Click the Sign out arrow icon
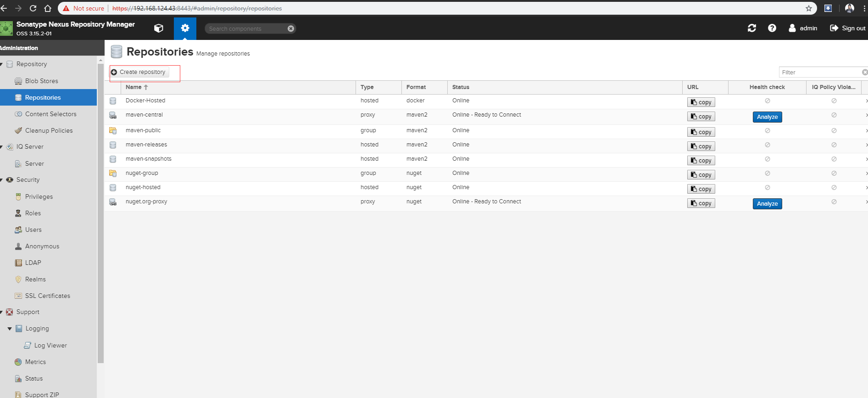Image resolution: width=868 pixels, height=398 pixels. (x=834, y=28)
